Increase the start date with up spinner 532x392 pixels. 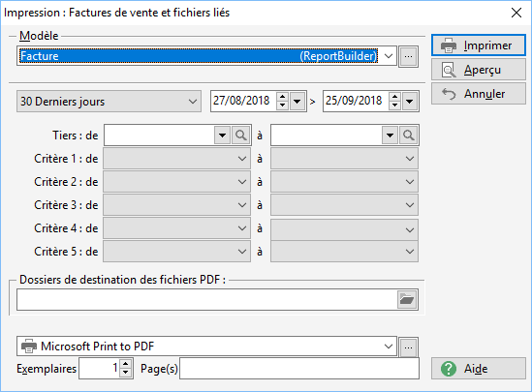[282, 97]
